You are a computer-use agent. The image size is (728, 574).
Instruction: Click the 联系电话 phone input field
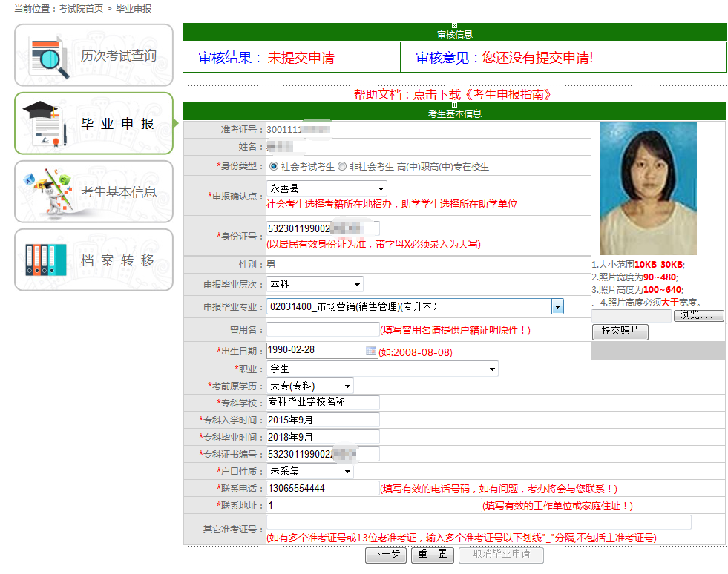click(323, 488)
